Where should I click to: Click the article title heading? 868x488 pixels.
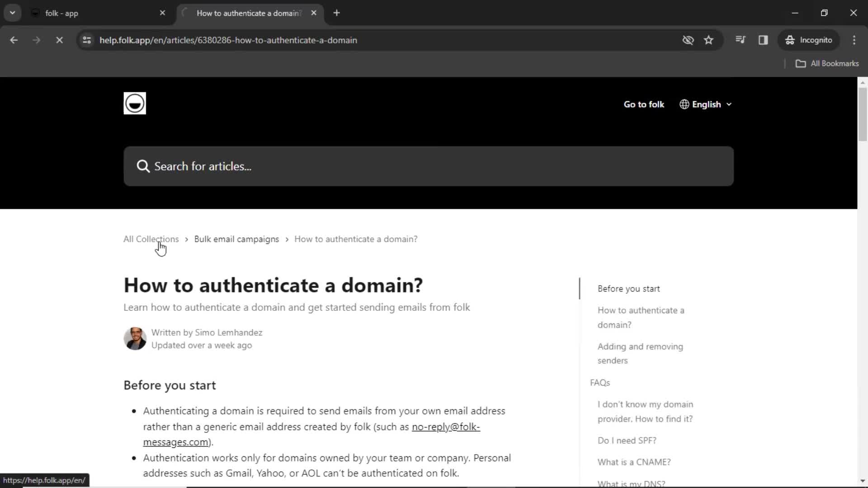(273, 285)
